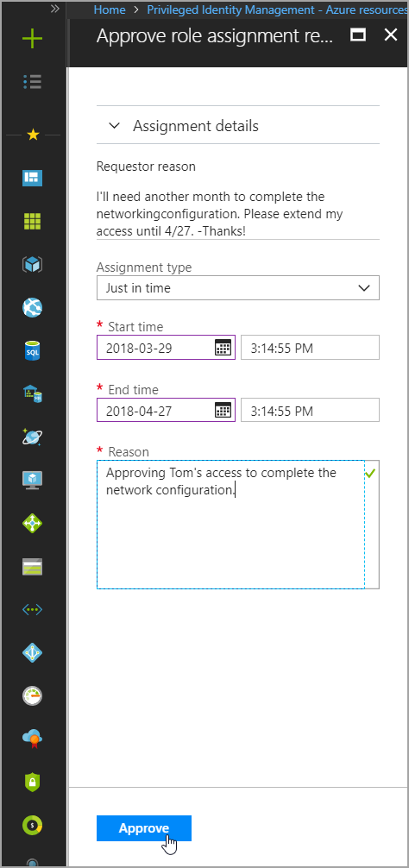Open the Start time calendar picker
This screenshot has width=409, height=868.
click(x=223, y=348)
